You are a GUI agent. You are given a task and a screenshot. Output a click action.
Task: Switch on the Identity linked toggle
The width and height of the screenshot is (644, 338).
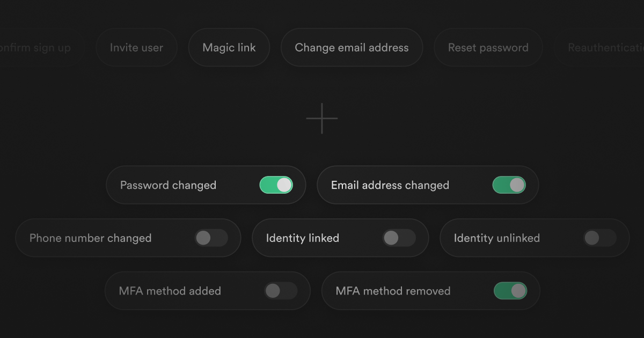pyautogui.click(x=399, y=238)
